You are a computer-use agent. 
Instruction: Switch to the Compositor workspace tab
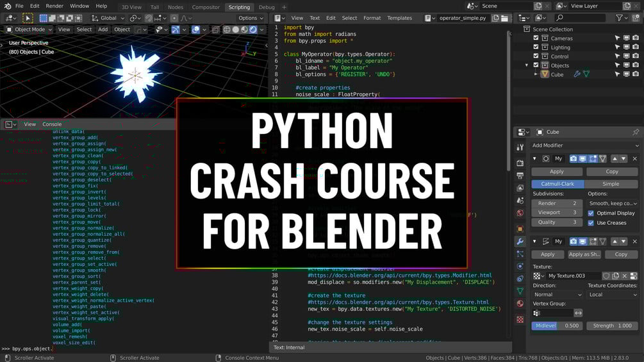[x=206, y=7]
